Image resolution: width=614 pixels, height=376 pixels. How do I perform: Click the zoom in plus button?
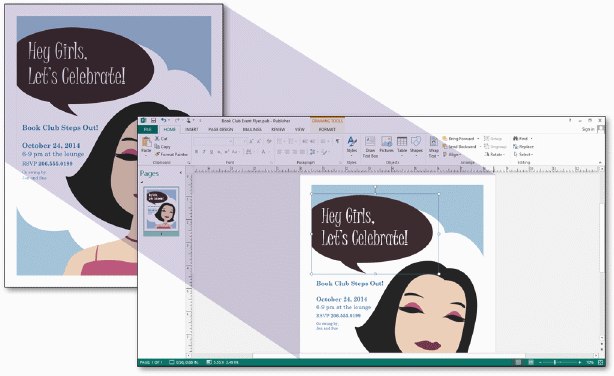tap(580, 363)
